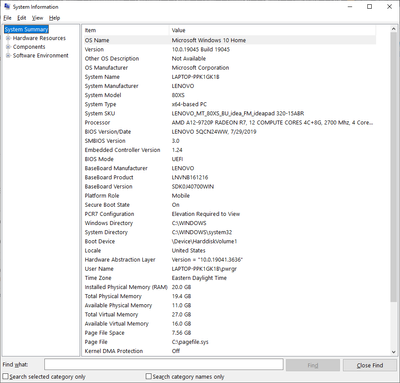Select System Summary in the tree

point(26,29)
